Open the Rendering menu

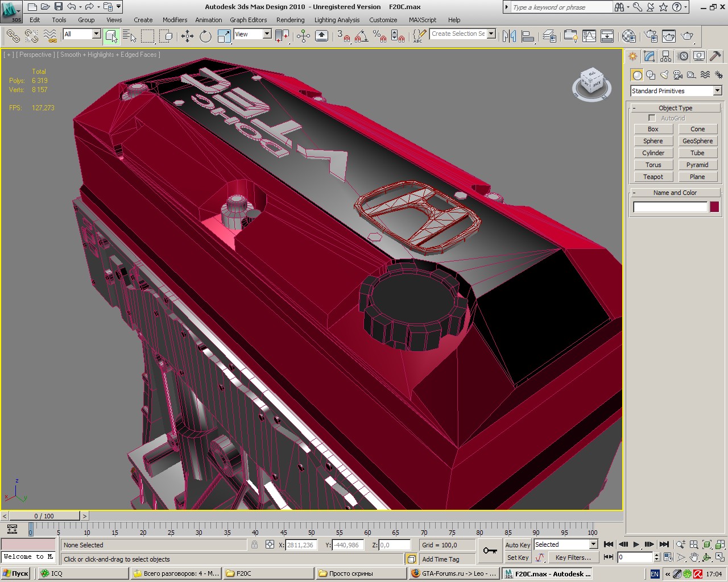pyautogui.click(x=290, y=20)
